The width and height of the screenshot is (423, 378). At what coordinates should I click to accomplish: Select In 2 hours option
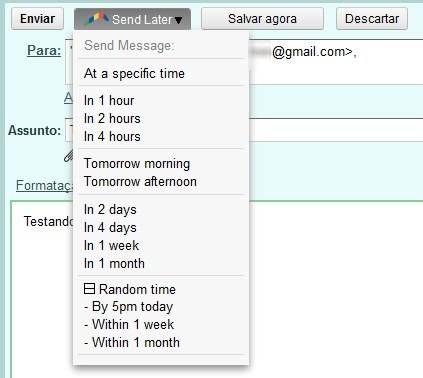coord(112,118)
